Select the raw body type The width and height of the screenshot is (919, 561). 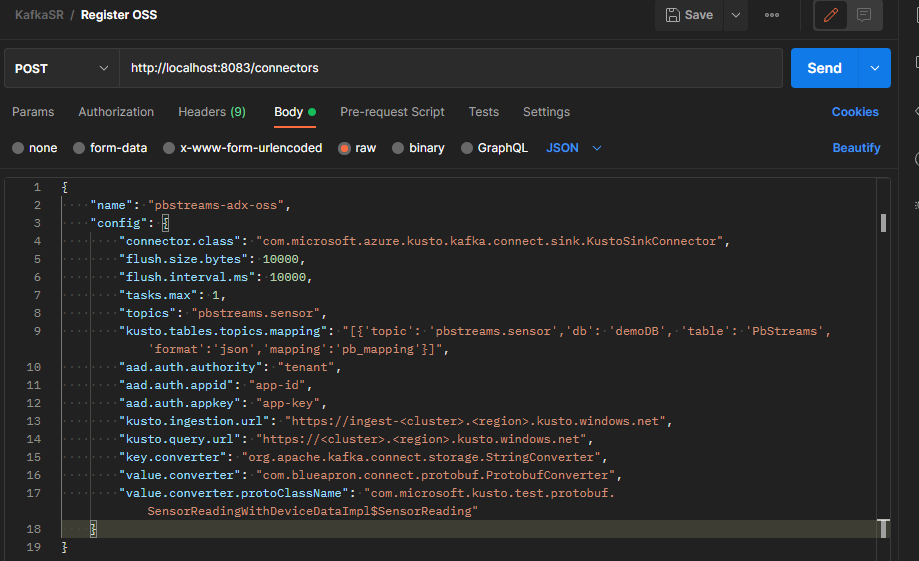(357, 148)
